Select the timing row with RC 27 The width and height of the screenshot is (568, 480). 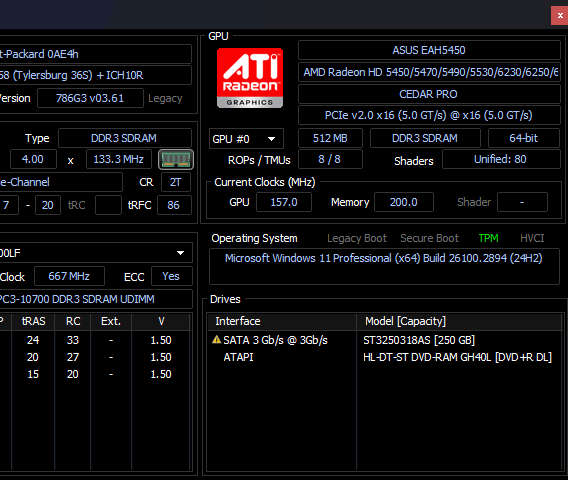click(x=95, y=357)
